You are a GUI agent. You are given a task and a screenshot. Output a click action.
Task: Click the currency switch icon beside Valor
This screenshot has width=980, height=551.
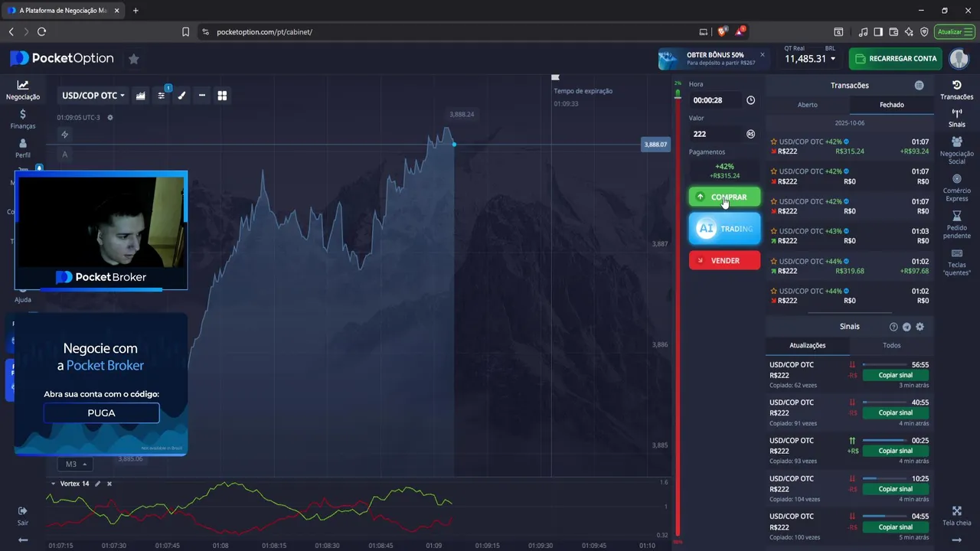tap(750, 134)
